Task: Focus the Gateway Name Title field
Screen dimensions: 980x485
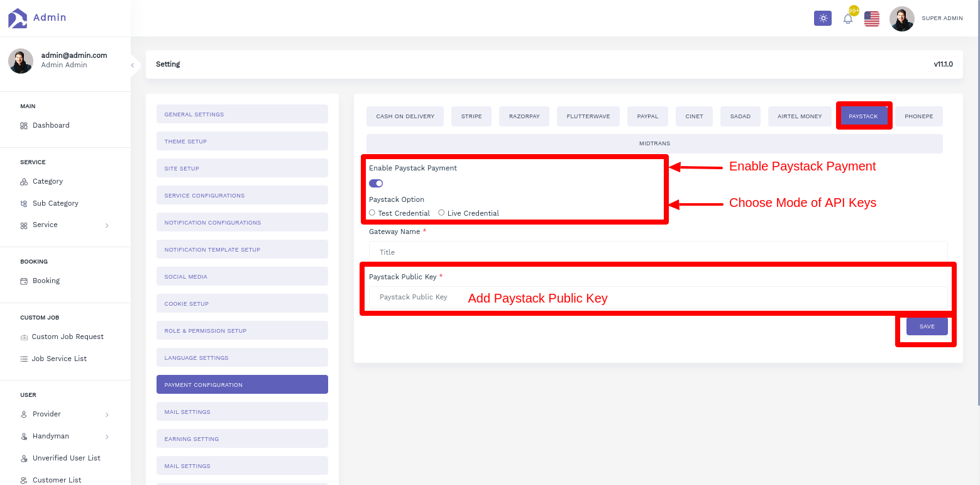Action: pos(658,252)
